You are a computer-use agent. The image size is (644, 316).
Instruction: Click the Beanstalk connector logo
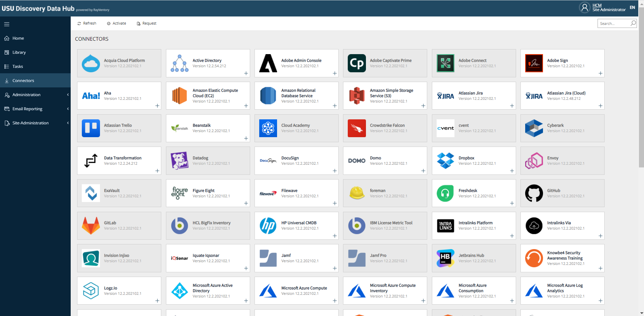coord(179,128)
